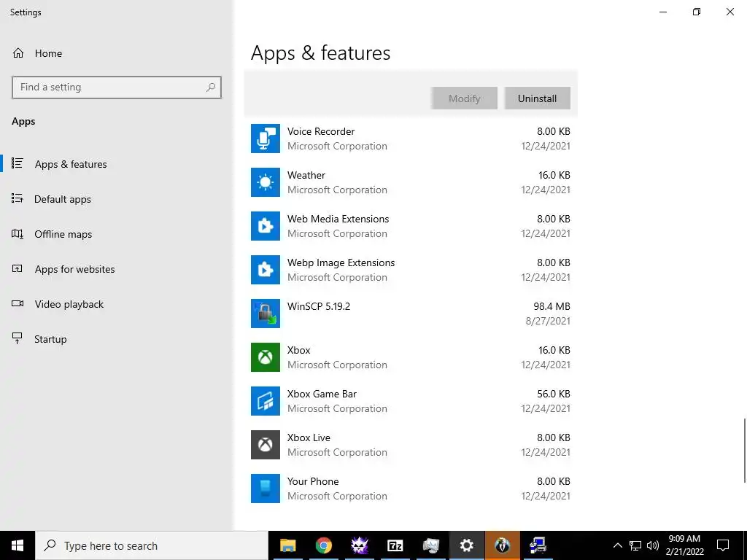Image resolution: width=747 pixels, height=560 pixels.
Task: Select the Weather app entry
Action: [x=411, y=182]
